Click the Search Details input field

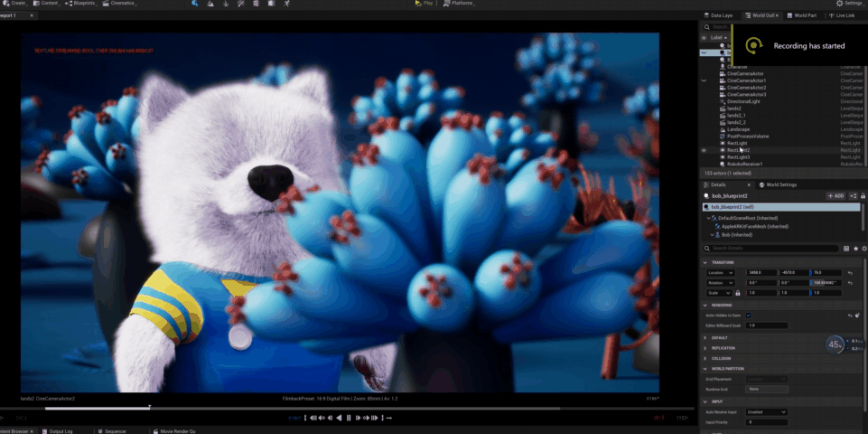coord(770,249)
